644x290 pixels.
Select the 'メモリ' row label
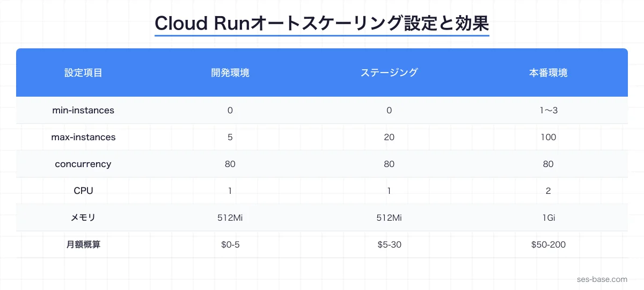pos(83,218)
